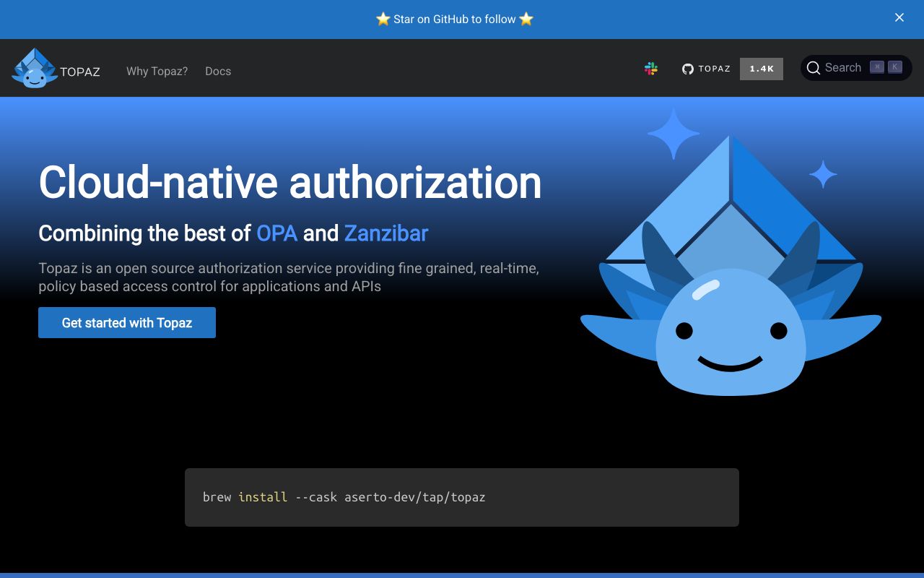Open the Docs menu item
The image size is (924, 578).
pyautogui.click(x=218, y=71)
